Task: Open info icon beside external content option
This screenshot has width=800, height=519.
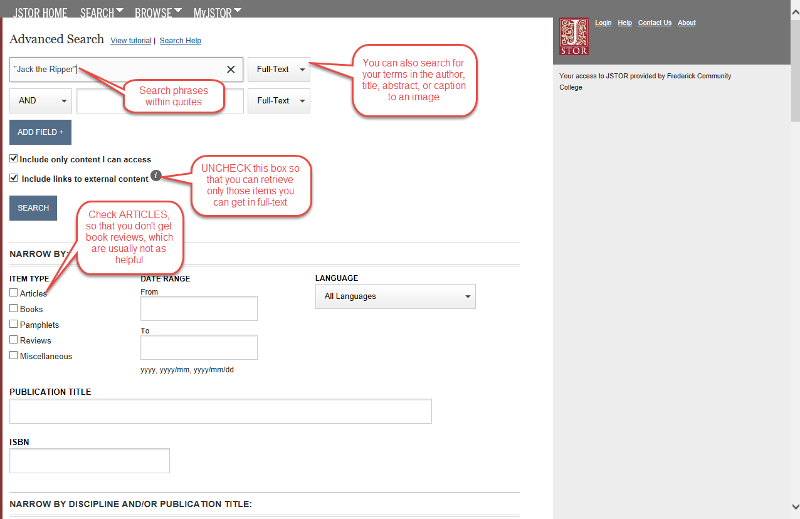Action: [156, 176]
